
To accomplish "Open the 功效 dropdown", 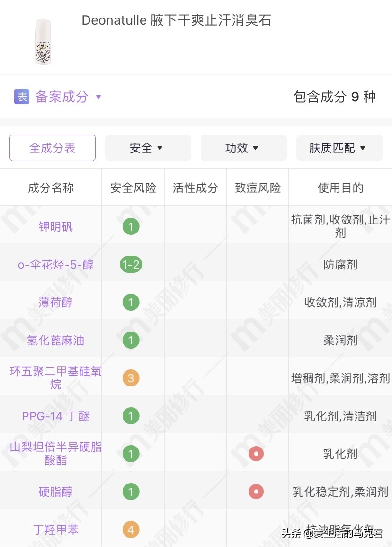I will pos(243,148).
